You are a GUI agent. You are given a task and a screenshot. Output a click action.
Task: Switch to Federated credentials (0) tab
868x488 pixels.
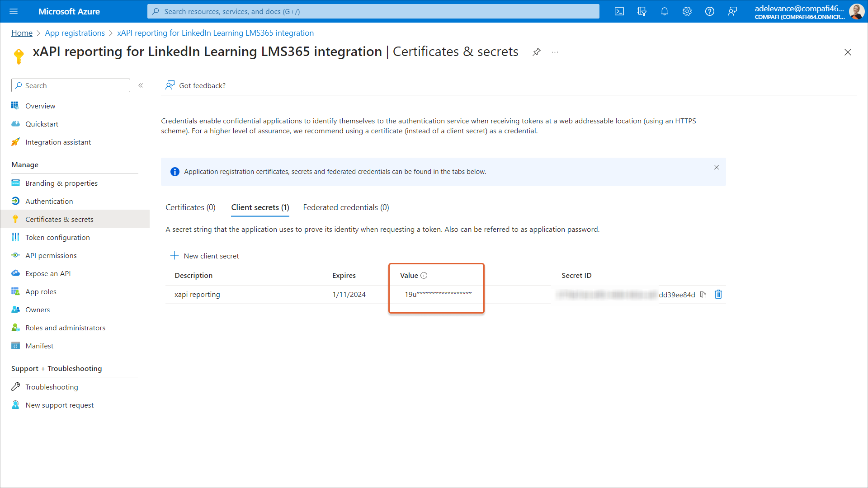click(346, 207)
